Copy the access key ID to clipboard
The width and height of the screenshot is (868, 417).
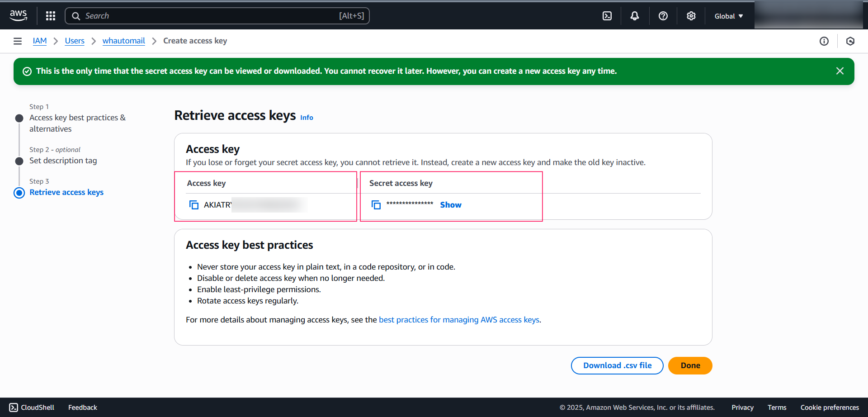tap(194, 204)
